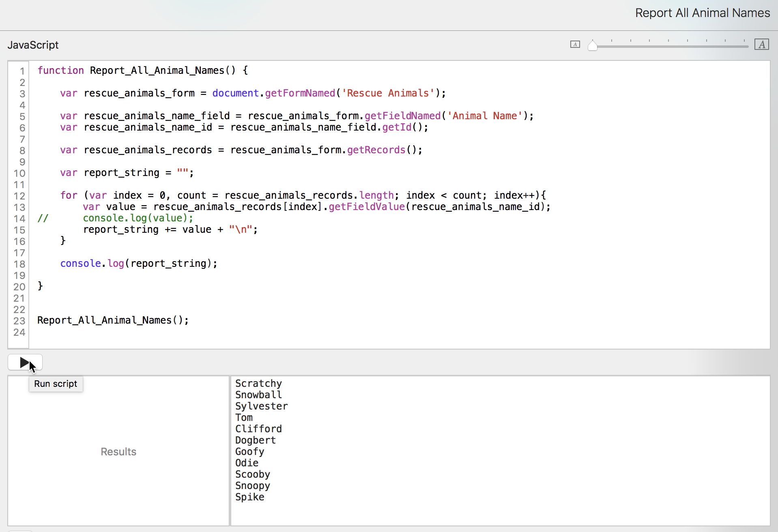Screen dimensions: 778x532
Task: Click the Run script tooltip
Action: pos(56,384)
